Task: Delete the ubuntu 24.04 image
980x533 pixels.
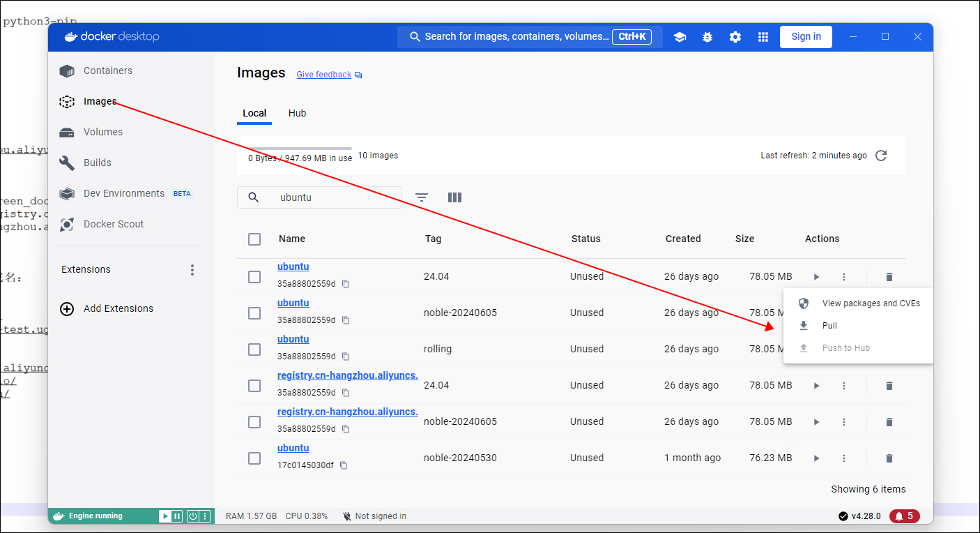Action: [x=889, y=277]
